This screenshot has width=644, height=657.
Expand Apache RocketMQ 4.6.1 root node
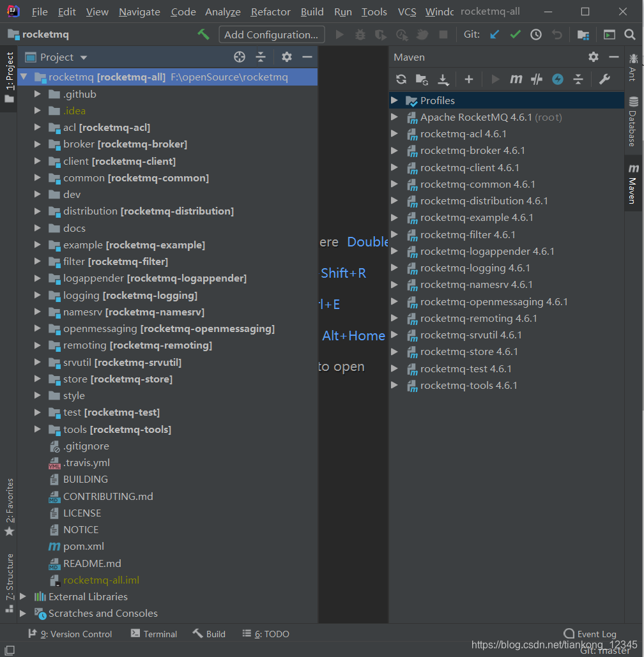coord(394,117)
